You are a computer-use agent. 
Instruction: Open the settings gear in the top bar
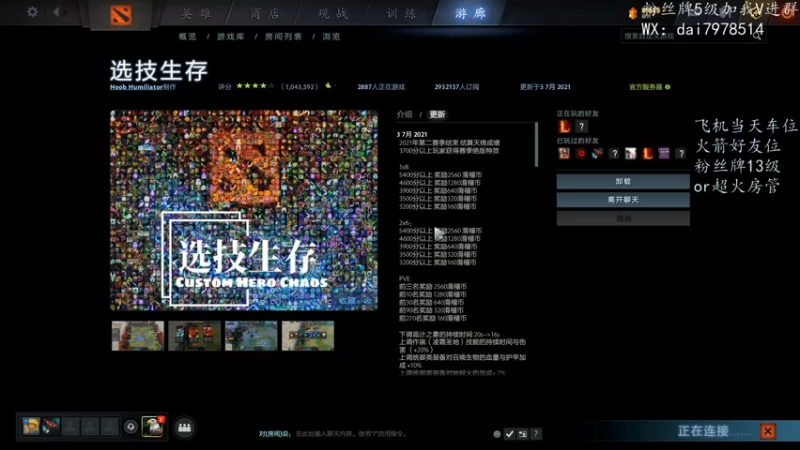pyautogui.click(x=32, y=11)
